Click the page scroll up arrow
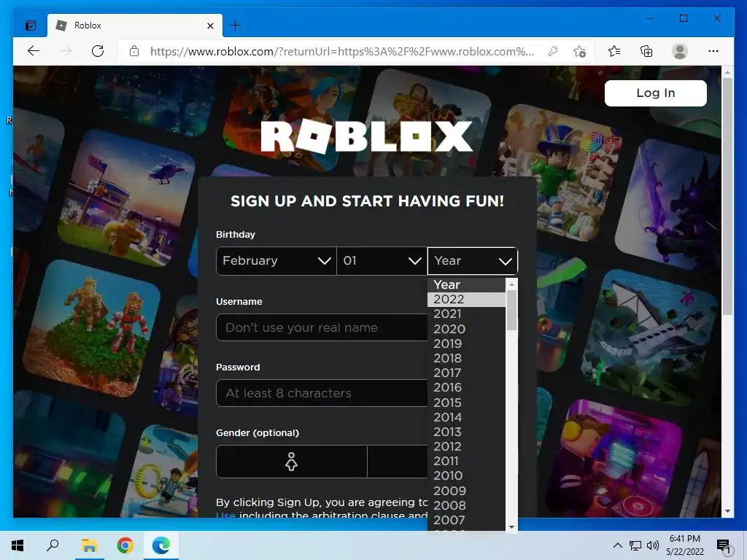 point(727,72)
